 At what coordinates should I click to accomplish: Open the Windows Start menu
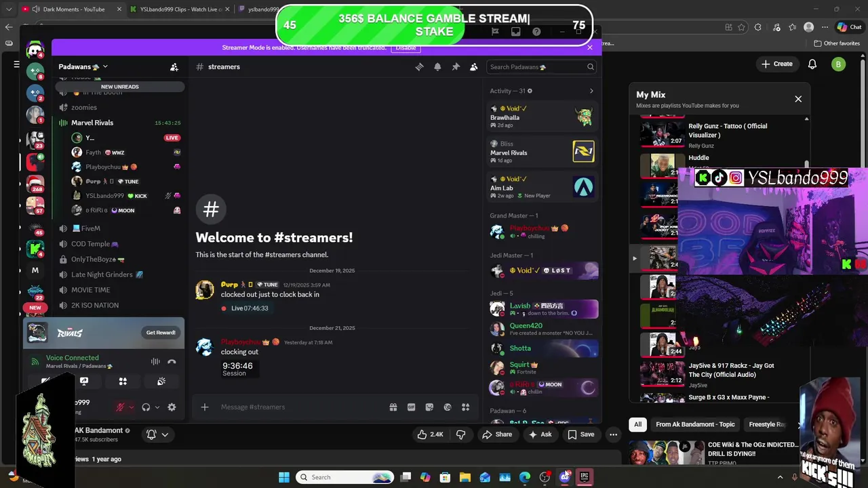click(284, 477)
